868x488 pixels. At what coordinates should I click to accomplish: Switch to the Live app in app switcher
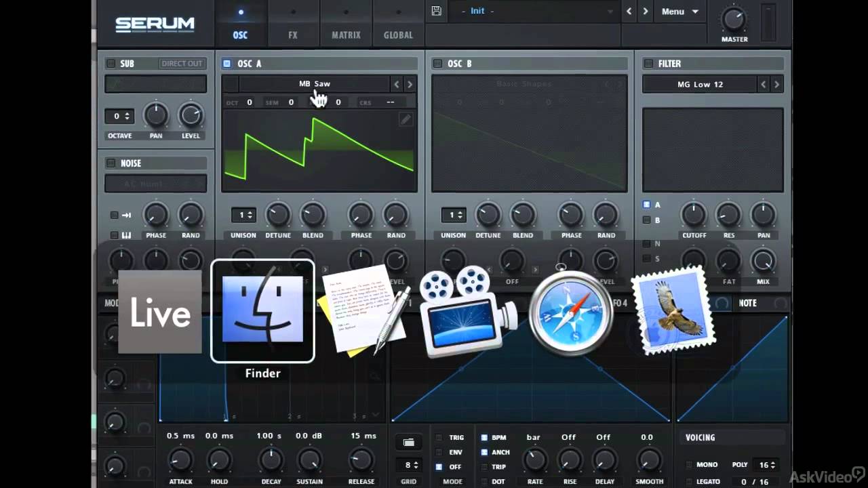[160, 312]
